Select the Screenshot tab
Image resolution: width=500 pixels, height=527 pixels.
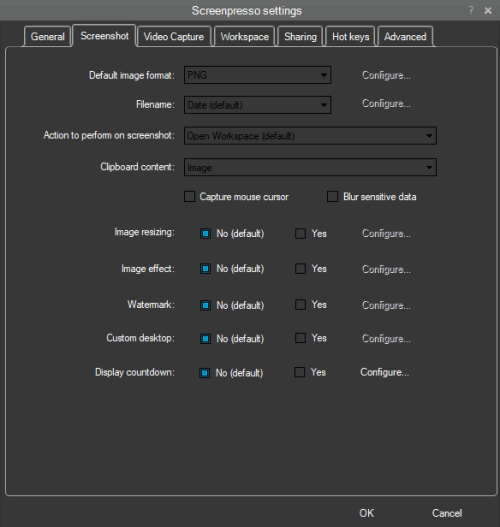(105, 36)
